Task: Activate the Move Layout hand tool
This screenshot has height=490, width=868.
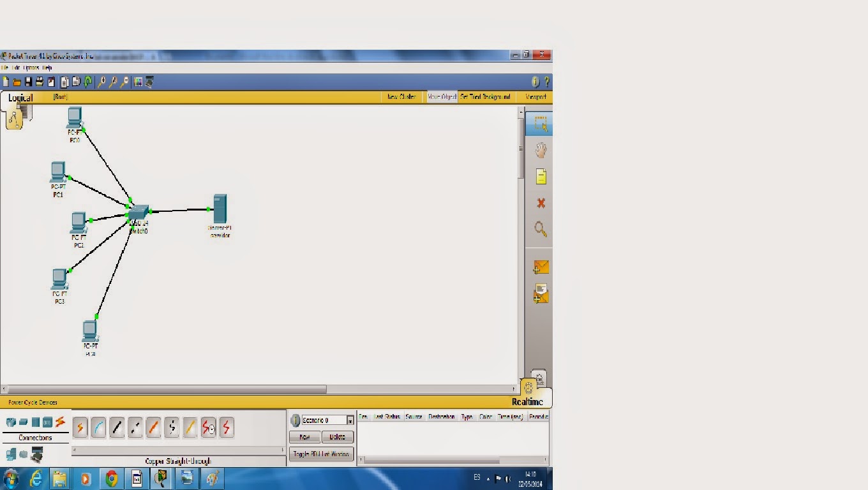Action: pyautogui.click(x=539, y=149)
